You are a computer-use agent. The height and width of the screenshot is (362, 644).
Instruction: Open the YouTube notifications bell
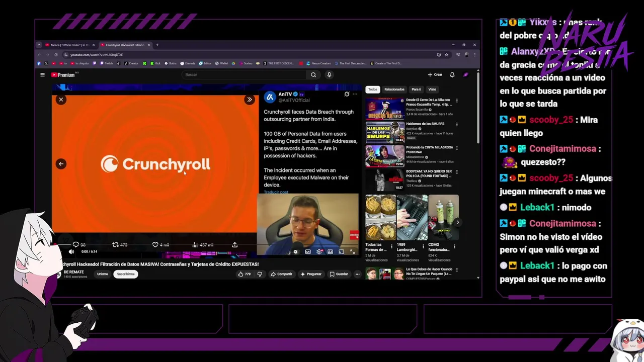coord(452,75)
